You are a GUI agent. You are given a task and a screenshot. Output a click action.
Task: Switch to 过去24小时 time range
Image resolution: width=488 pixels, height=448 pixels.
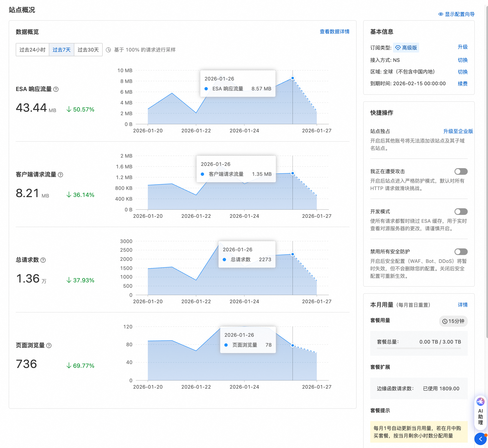[32, 50]
